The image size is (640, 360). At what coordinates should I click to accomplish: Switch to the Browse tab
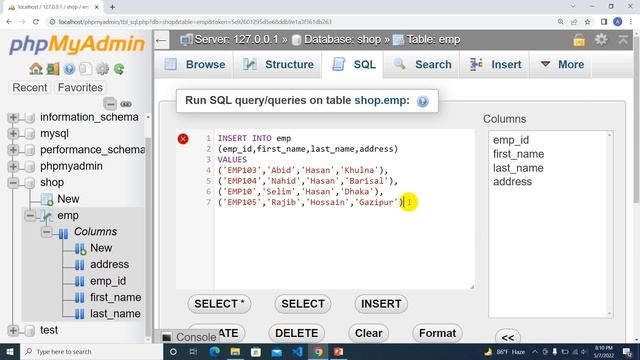(x=195, y=64)
